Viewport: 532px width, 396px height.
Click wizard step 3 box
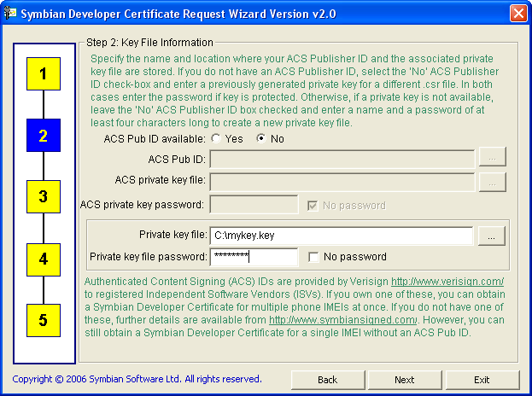44,196
